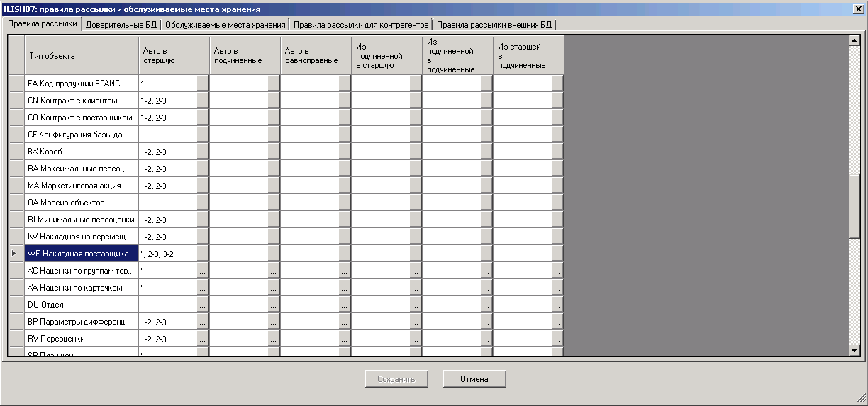Click Авто в старшую value "*" for XA Наценки по карточкам
This screenshot has height=406, width=868.
(x=143, y=287)
